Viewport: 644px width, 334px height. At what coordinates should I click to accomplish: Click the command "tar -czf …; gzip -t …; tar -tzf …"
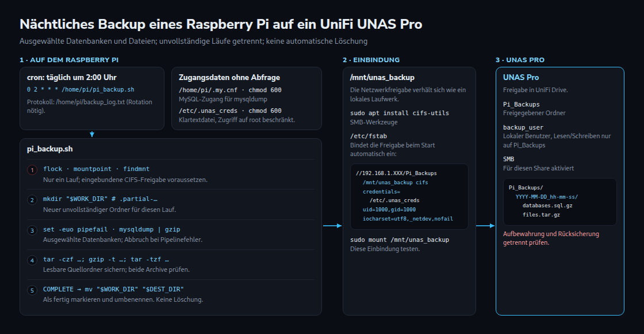(x=106, y=260)
